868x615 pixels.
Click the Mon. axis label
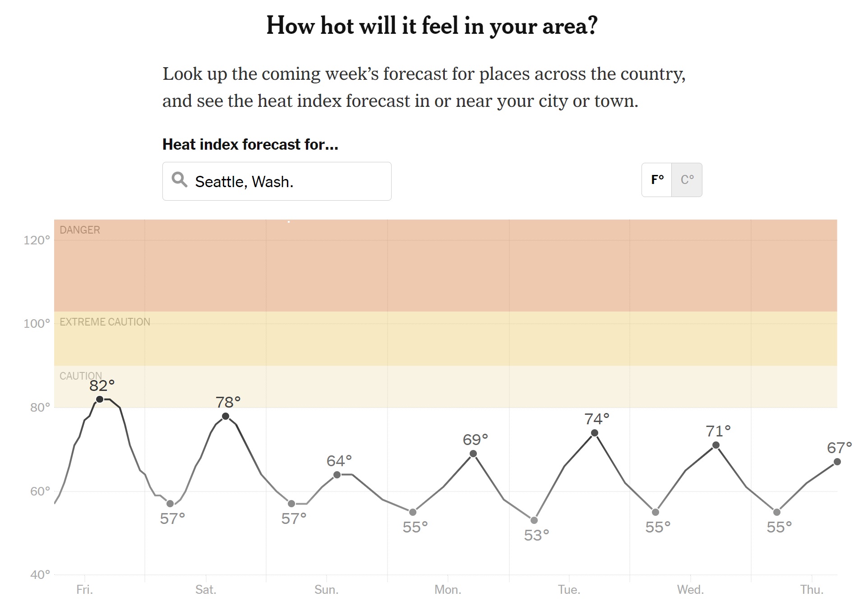click(x=448, y=590)
